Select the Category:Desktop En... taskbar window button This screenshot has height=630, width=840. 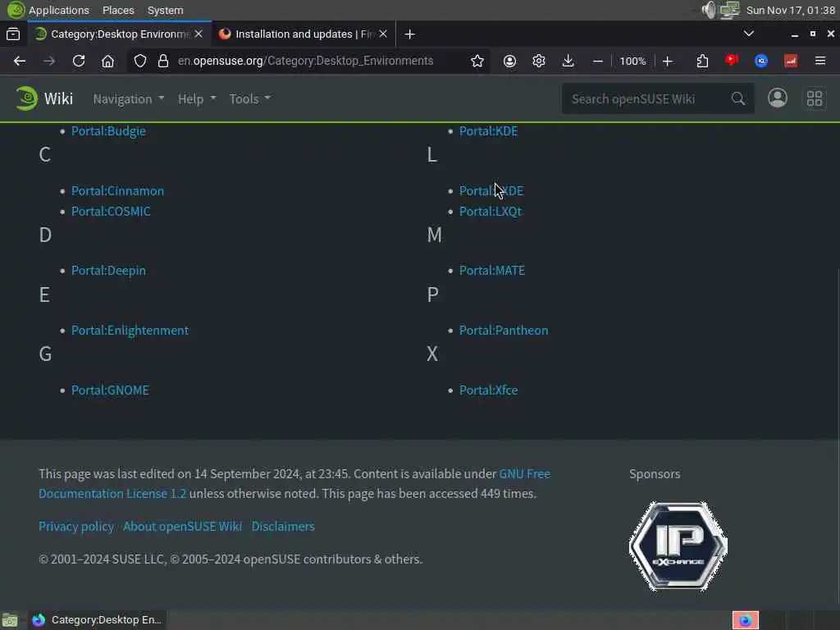(x=97, y=620)
